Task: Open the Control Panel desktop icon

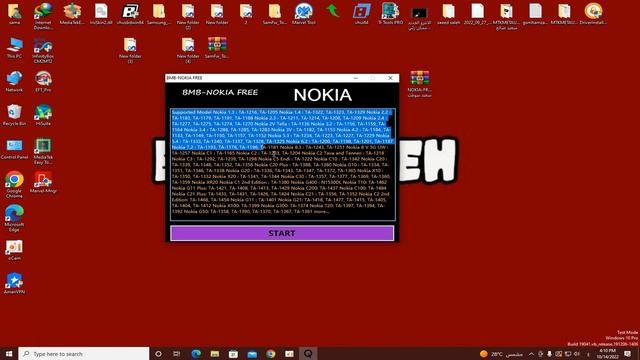Action: (14, 149)
